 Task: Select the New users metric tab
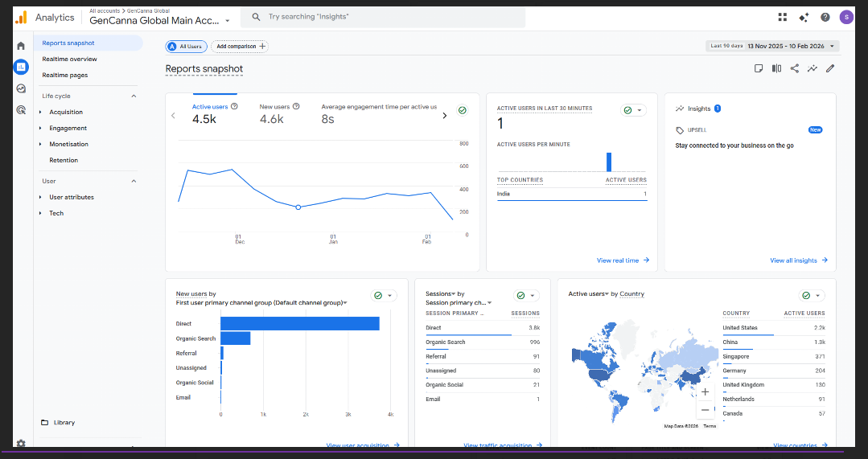coord(274,113)
